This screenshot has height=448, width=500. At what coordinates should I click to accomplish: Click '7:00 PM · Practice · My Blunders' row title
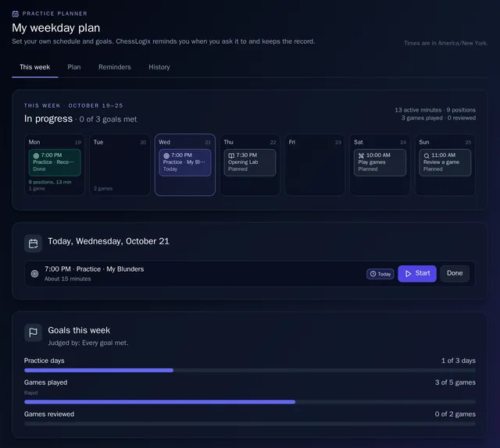pyautogui.click(x=94, y=269)
